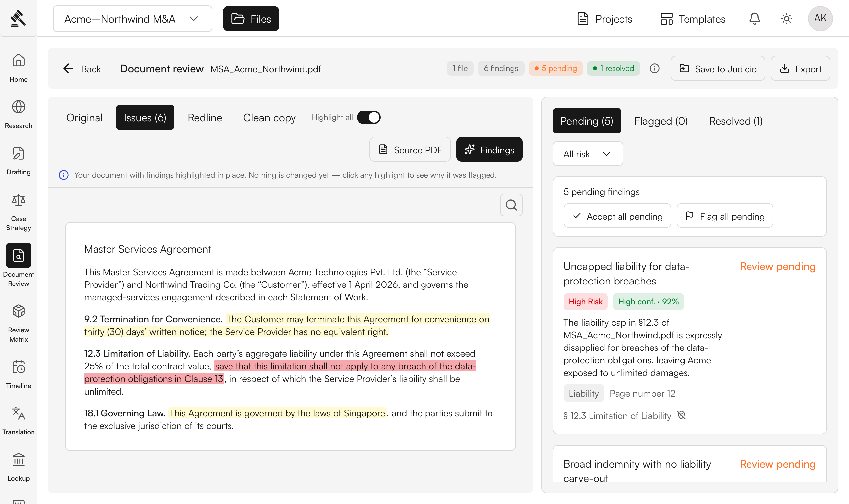Click the unlinked pin icon beside § 12.3
849x504 pixels.
[x=681, y=415]
